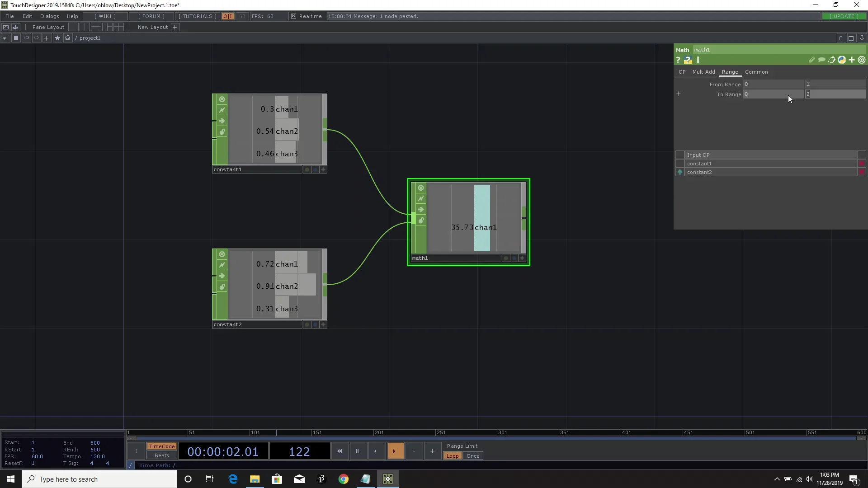
Task: Click the pencil edit icon in parameter dialog
Action: pyautogui.click(x=812, y=60)
